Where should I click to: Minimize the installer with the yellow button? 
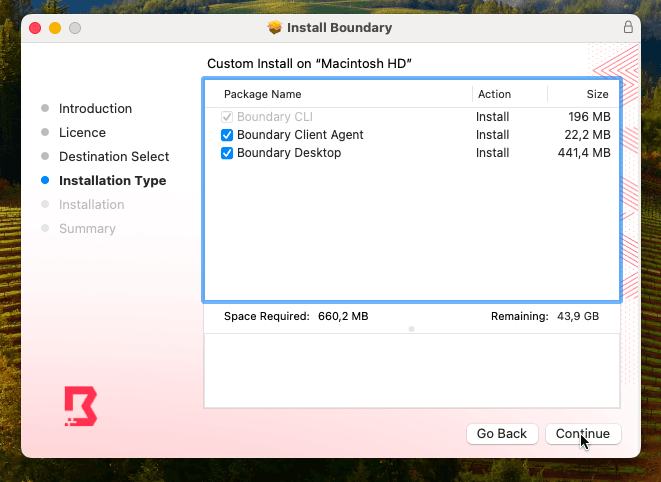click(x=55, y=28)
